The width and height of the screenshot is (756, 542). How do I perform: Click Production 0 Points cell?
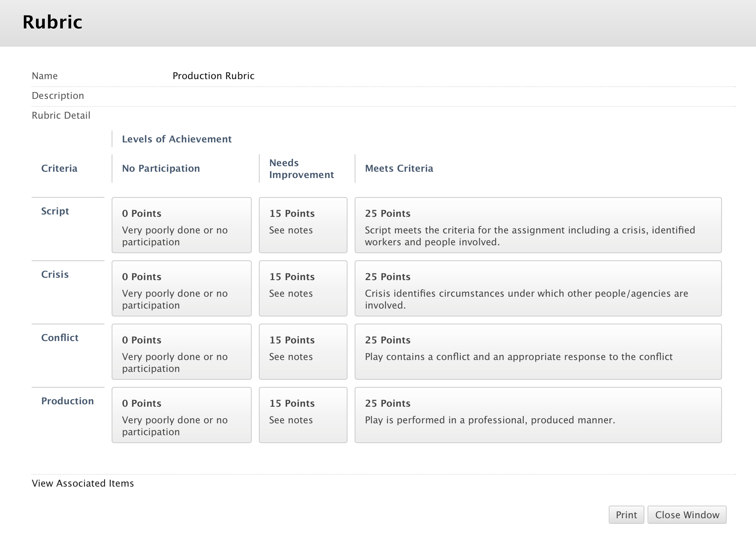click(181, 415)
